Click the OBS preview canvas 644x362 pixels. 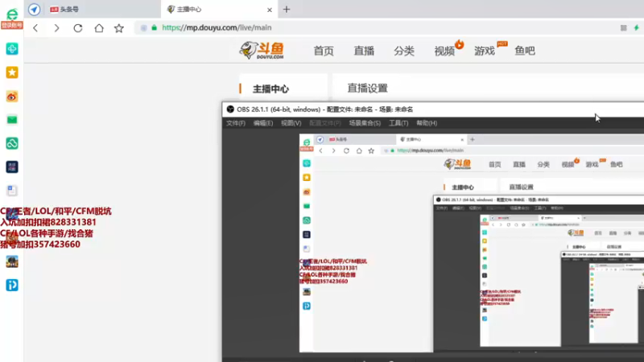coord(472,243)
